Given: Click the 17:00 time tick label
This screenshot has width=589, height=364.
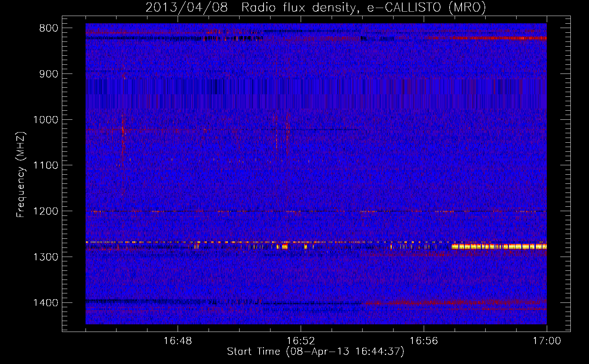Looking at the screenshot, I should (547, 341).
